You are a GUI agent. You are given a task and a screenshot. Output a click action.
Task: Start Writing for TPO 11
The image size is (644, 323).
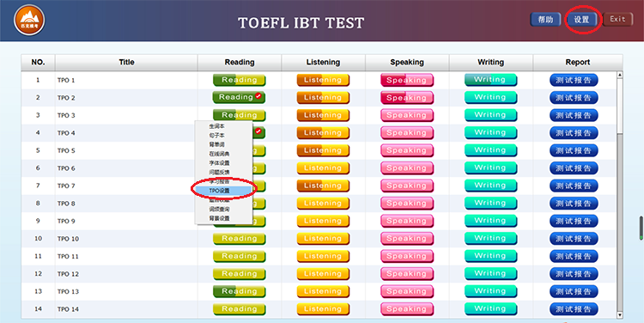(490, 256)
